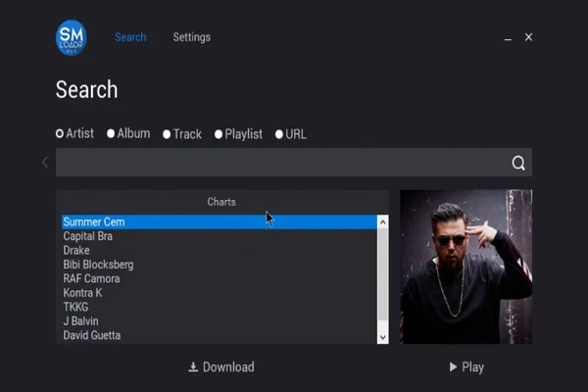Viewport: 588px width, 392px height.
Task: Select TKKG in the charts list
Action: (220, 307)
